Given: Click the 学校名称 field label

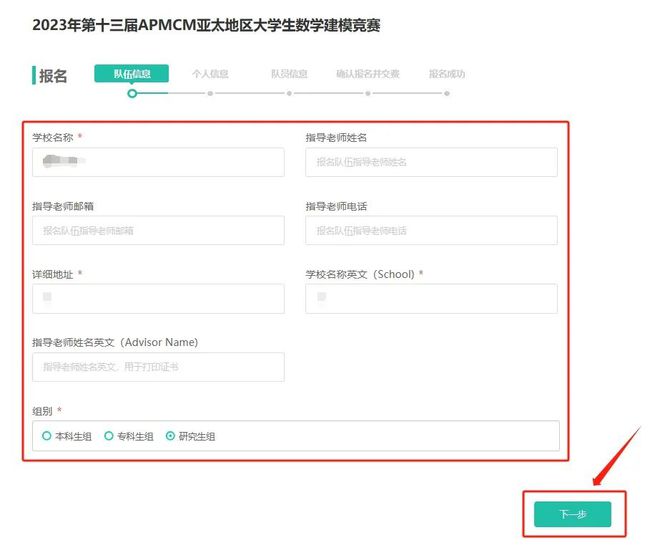Looking at the screenshot, I should tap(53, 138).
